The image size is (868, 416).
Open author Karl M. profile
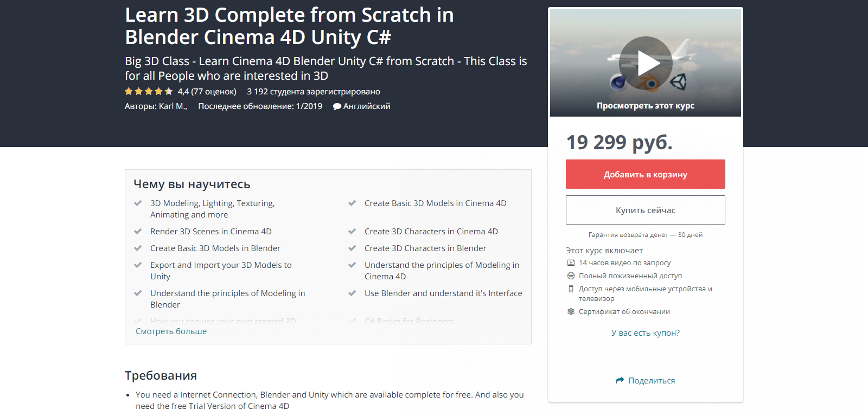(x=173, y=106)
